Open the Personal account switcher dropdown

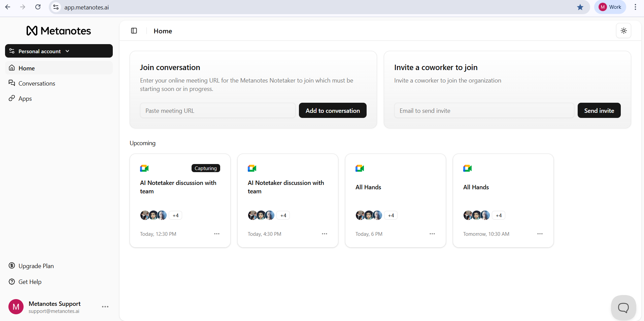click(x=59, y=51)
